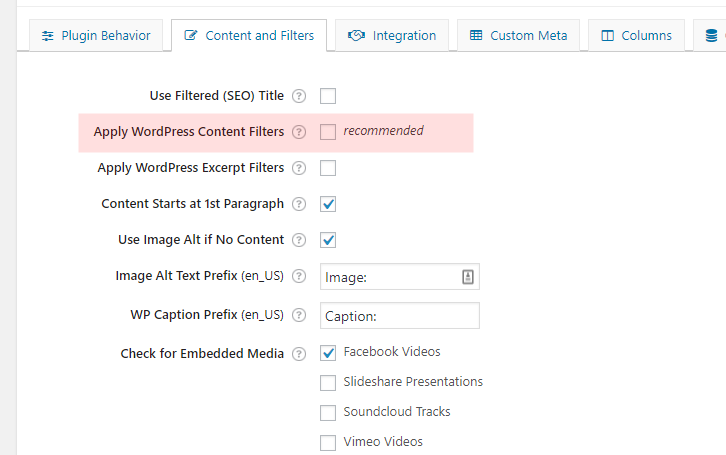Enable Apply WordPress Content Filters checkbox

click(328, 132)
